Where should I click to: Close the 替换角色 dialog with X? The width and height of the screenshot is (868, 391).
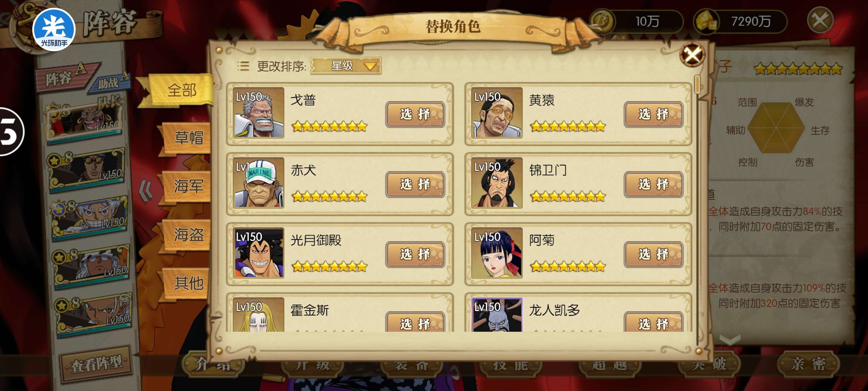point(692,55)
